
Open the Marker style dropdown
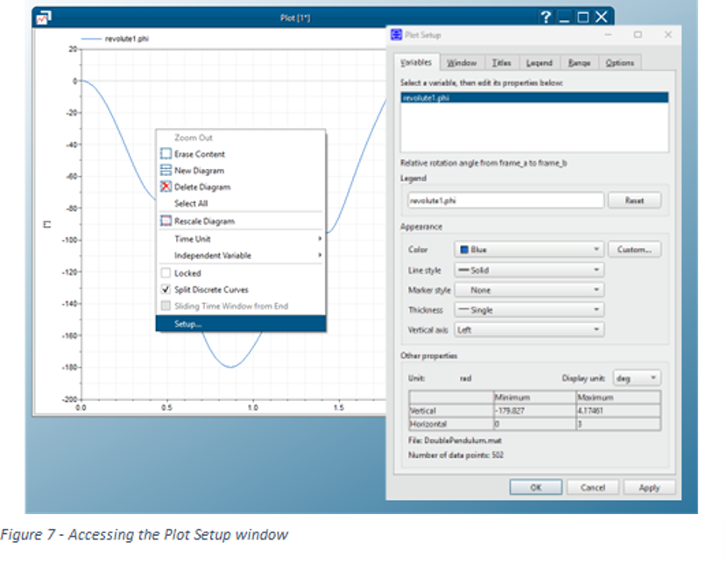click(x=529, y=290)
